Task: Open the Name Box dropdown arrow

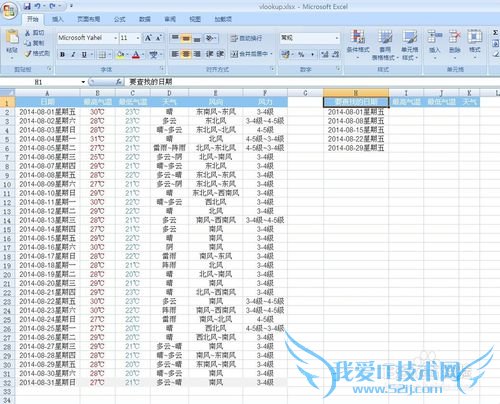Action: coord(83,82)
